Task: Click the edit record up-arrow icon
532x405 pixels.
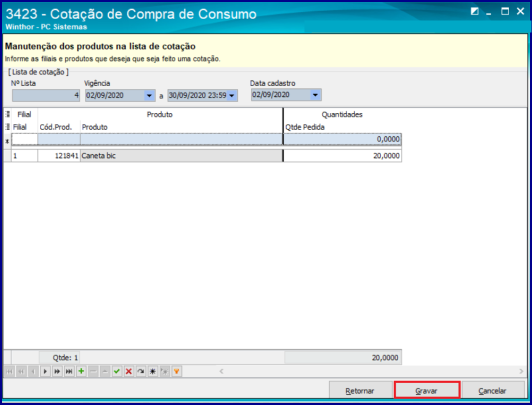Action: (105, 371)
